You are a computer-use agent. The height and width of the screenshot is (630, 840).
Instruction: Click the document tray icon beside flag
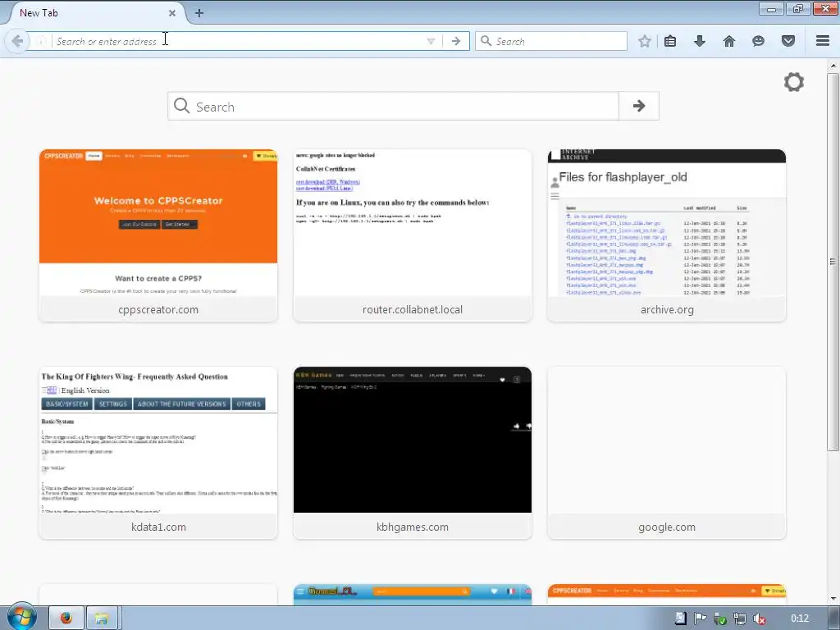(680, 619)
